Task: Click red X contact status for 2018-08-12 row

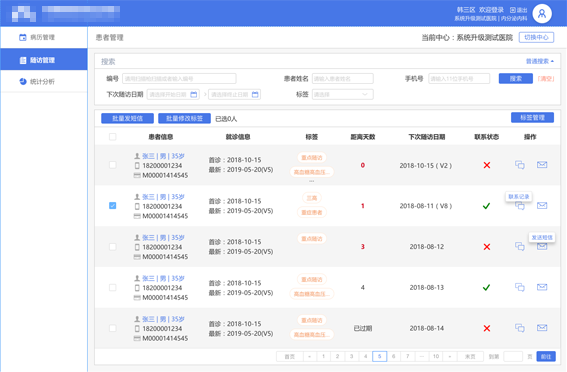Action: coord(487,247)
